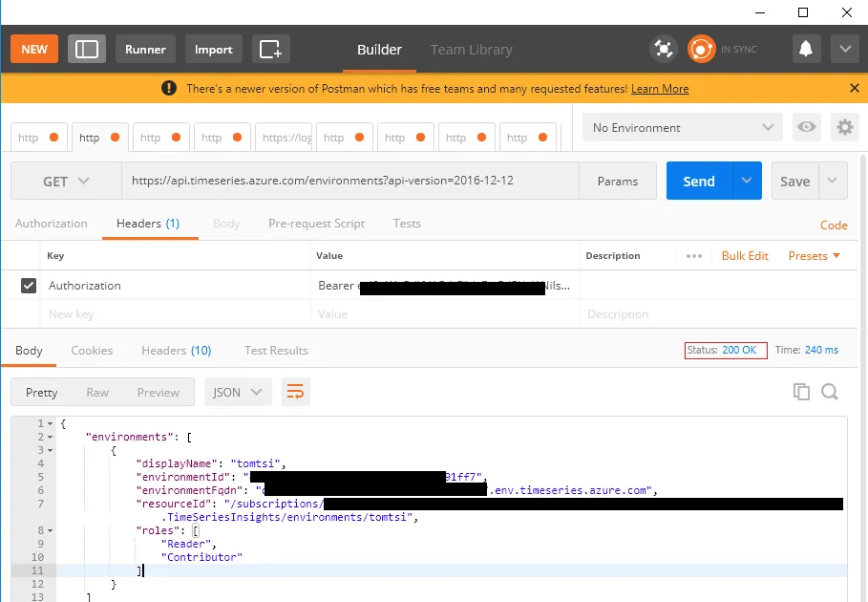Click the new header Description field
The width and height of the screenshot is (868, 602).
coord(718,314)
